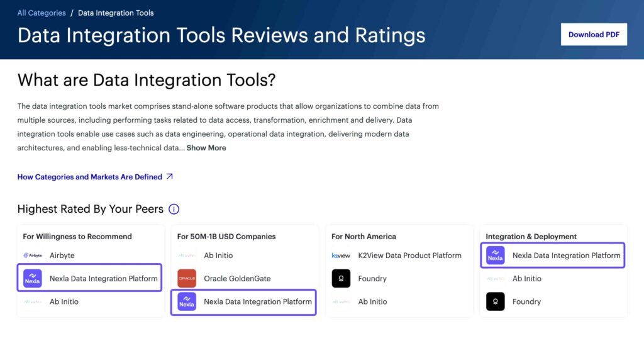Open K2View Data Product Platform listing
644x338 pixels.
(x=409, y=256)
